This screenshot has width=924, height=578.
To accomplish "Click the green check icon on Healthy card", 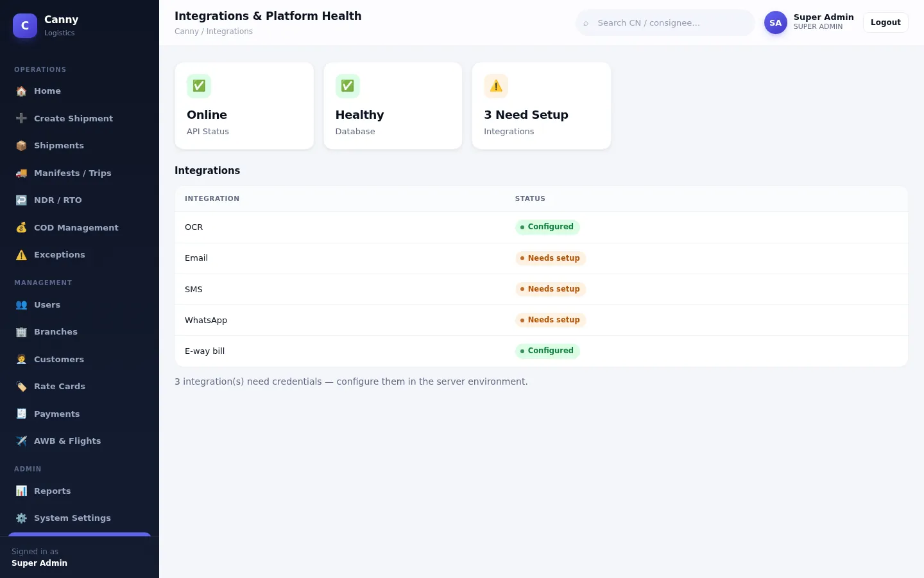I will pyautogui.click(x=347, y=86).
